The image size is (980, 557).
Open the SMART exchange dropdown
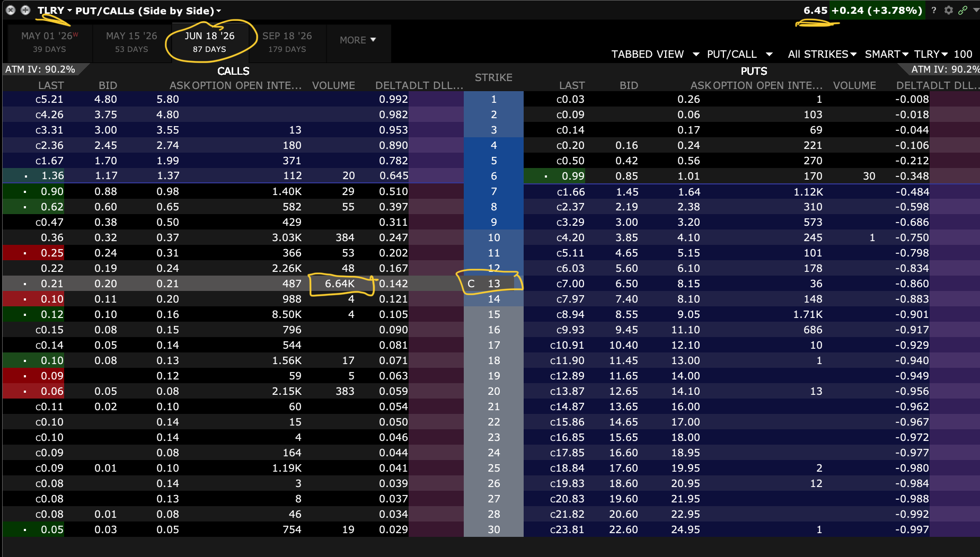coord(886,54)
